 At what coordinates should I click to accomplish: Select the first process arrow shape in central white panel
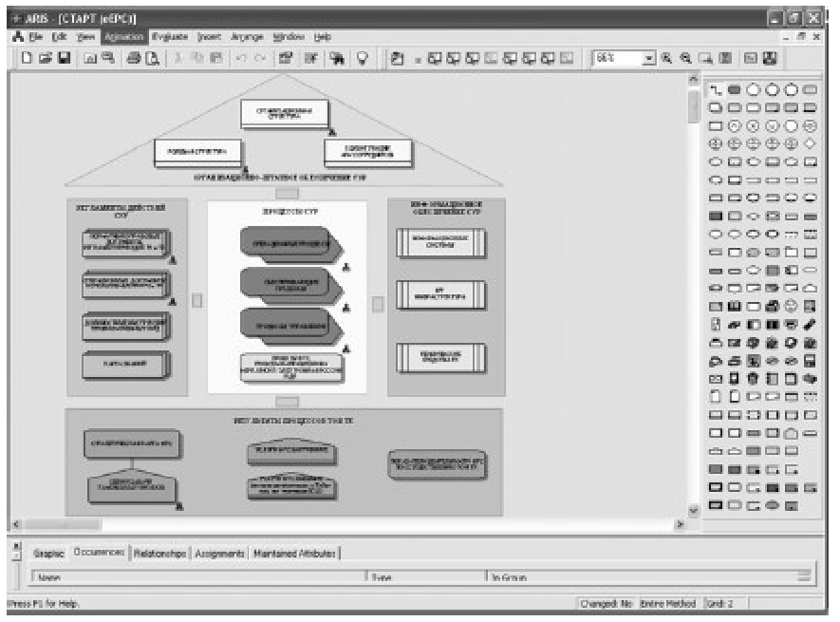(290, 244)
